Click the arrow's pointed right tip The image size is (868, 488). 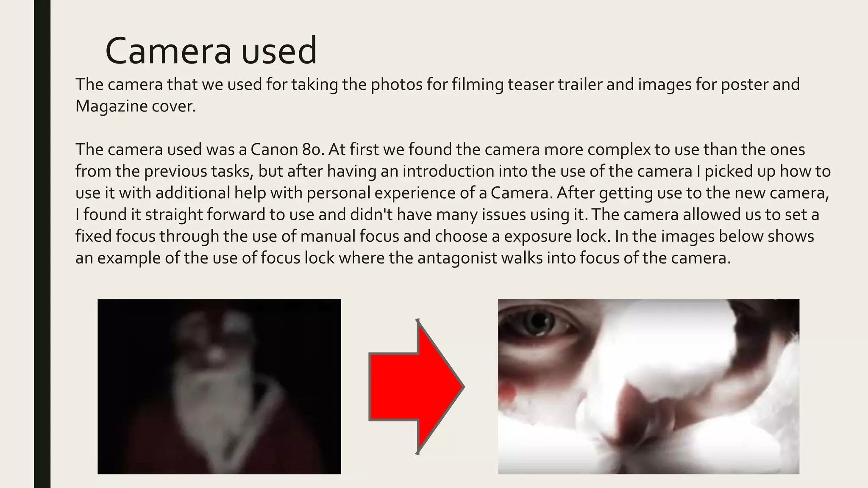pos(462,387)
